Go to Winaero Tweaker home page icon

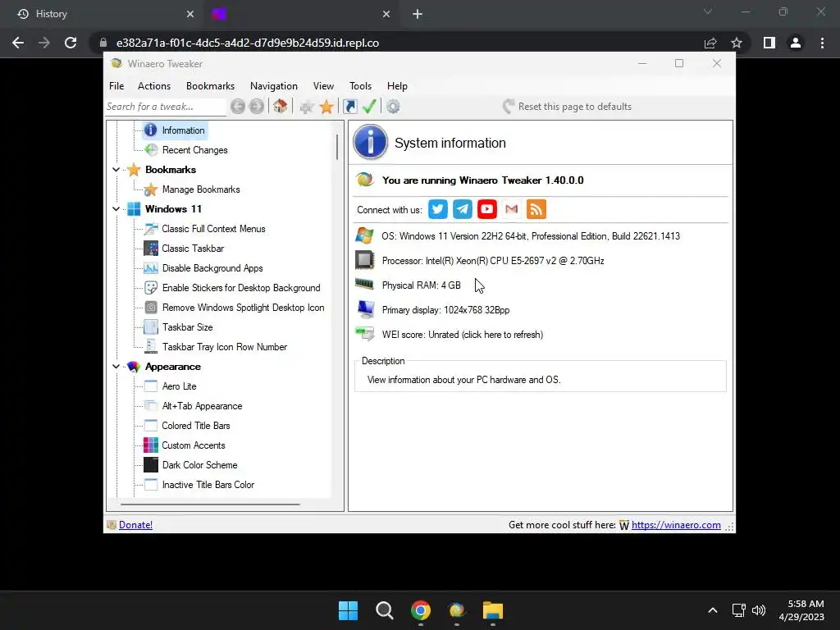(x=281, y=106)
